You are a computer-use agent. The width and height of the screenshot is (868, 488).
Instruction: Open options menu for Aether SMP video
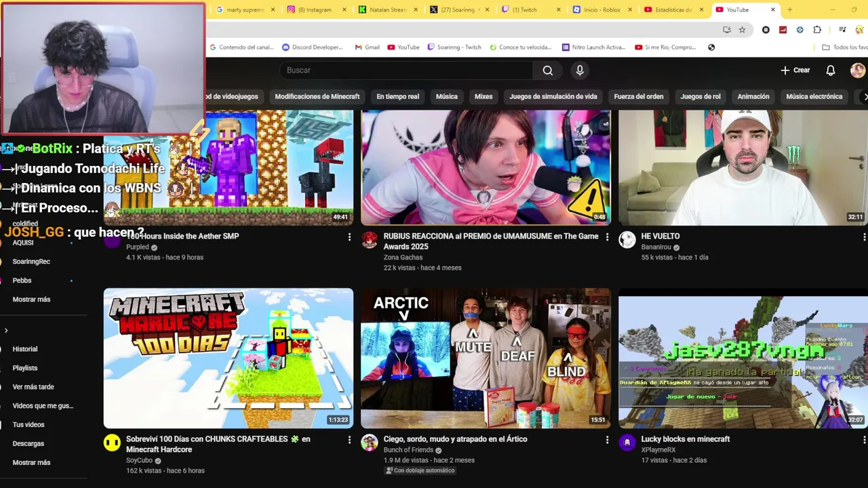[x=349, y=237]
